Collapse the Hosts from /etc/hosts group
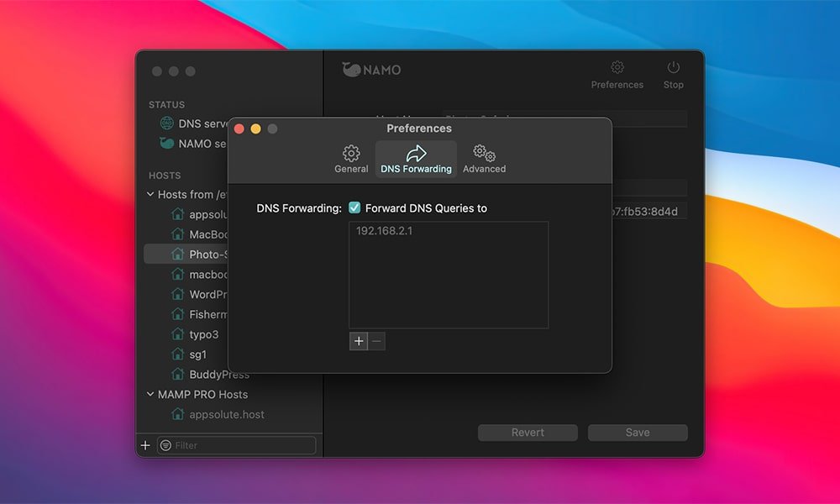The width and height of the screenshot is (840, 504). pos(150,194)
